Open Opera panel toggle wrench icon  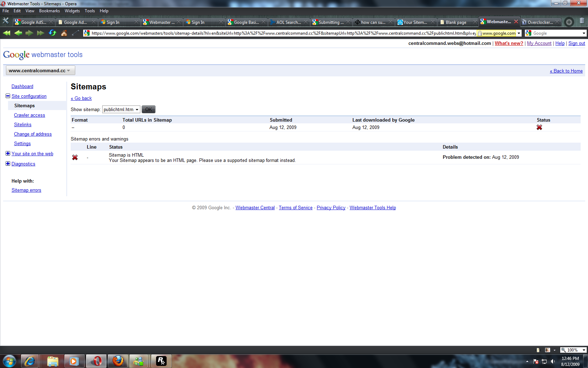click(6, 21)
